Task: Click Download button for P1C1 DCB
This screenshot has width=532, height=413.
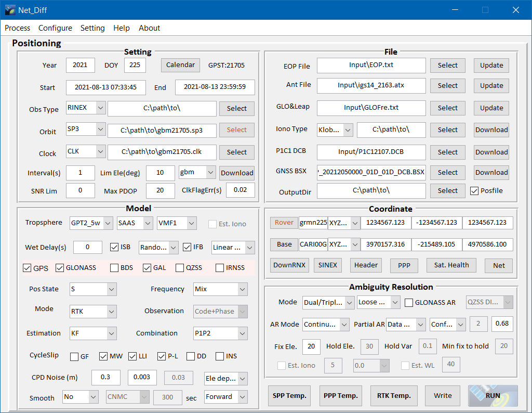Action: click(x=491, y=152)
